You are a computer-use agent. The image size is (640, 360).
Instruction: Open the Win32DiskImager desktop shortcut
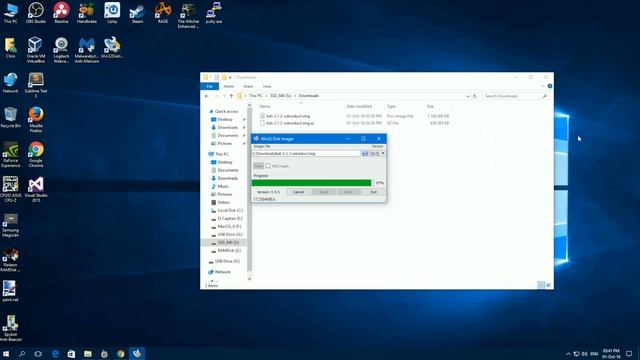[x=112, y=48]
